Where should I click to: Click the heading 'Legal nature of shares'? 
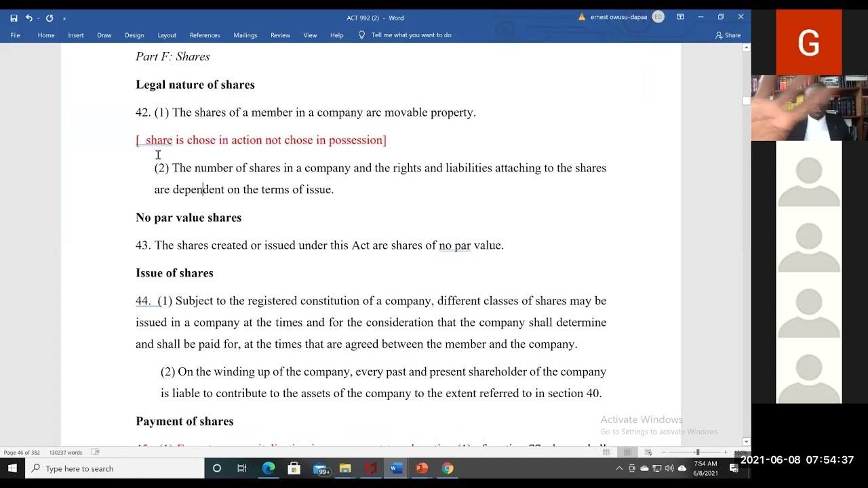pos(195,85)
